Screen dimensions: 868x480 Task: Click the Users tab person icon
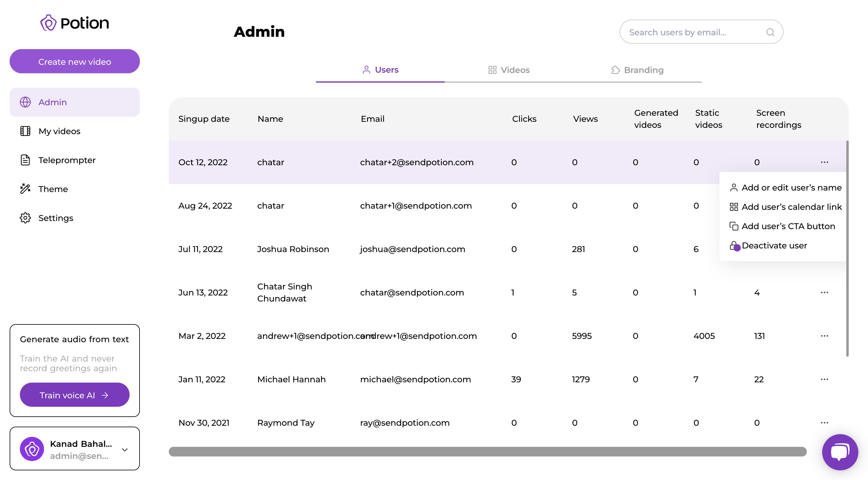(366, 69)
